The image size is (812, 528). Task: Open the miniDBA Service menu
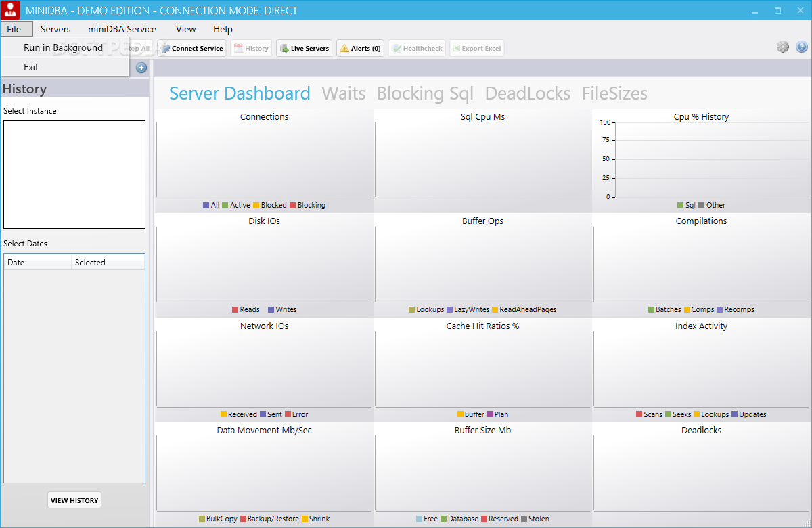122,29
